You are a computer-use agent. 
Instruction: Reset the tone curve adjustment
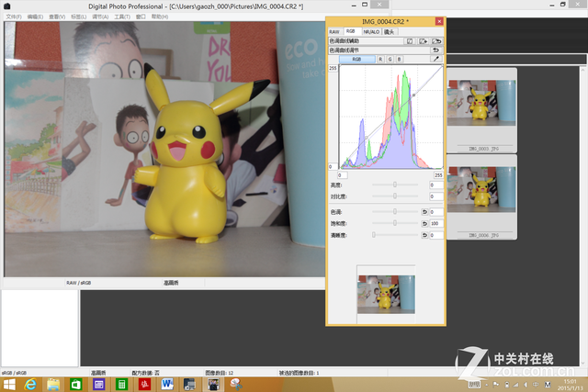[x=435, y=50]
